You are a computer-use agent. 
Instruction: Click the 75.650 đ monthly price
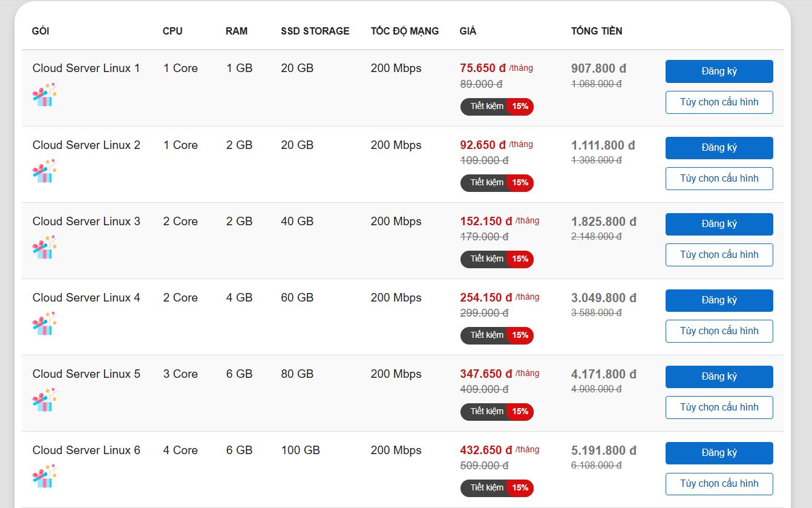[483, 68]
